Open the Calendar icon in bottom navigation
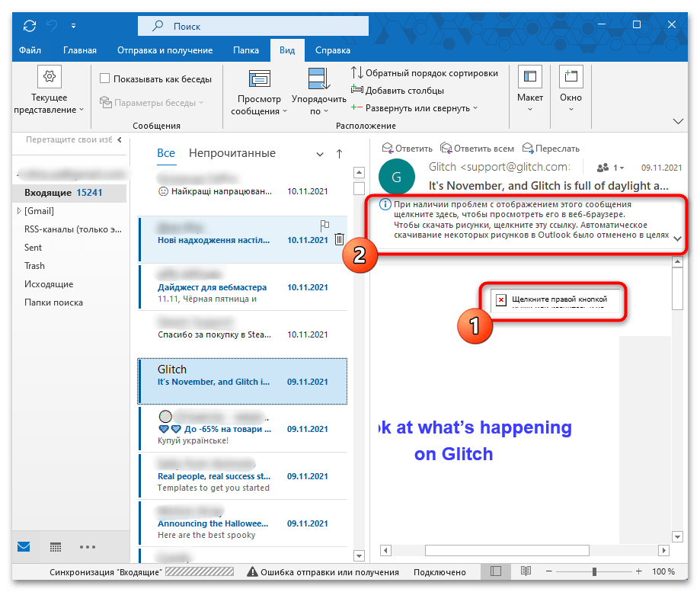Viewport: 700px width, 592px height. coord(56,547)
